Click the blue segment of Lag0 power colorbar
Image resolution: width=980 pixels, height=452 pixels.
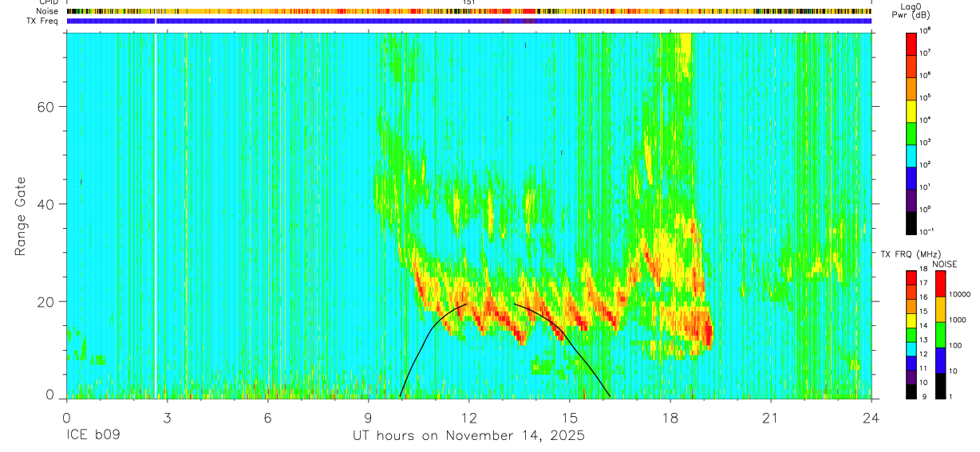[911, 179]
